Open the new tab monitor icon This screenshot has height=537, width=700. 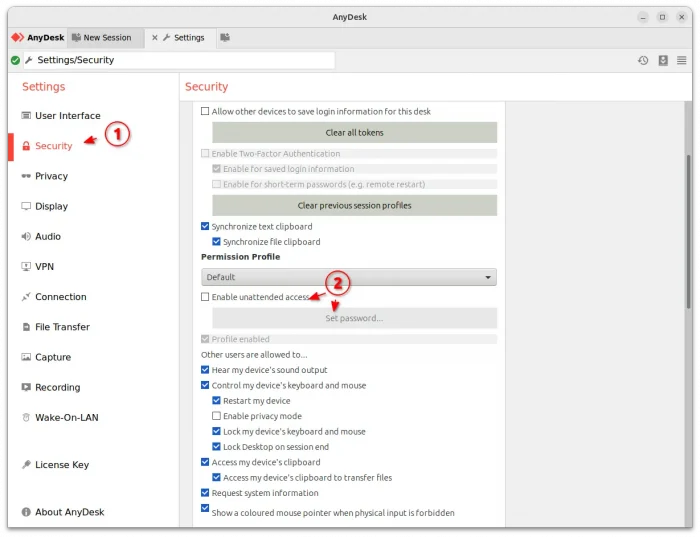[x=225, y=37]
